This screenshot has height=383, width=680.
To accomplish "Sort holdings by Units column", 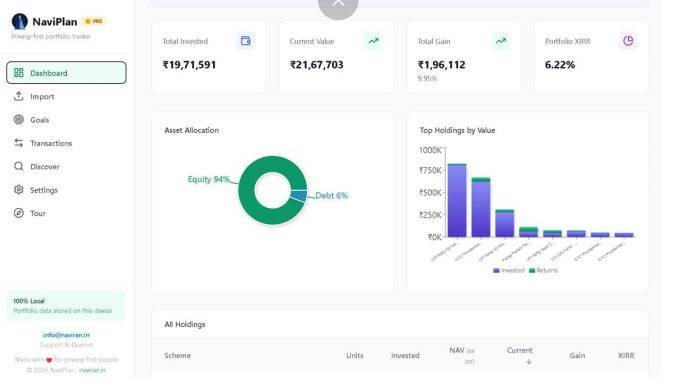I will tap(355, 355).
